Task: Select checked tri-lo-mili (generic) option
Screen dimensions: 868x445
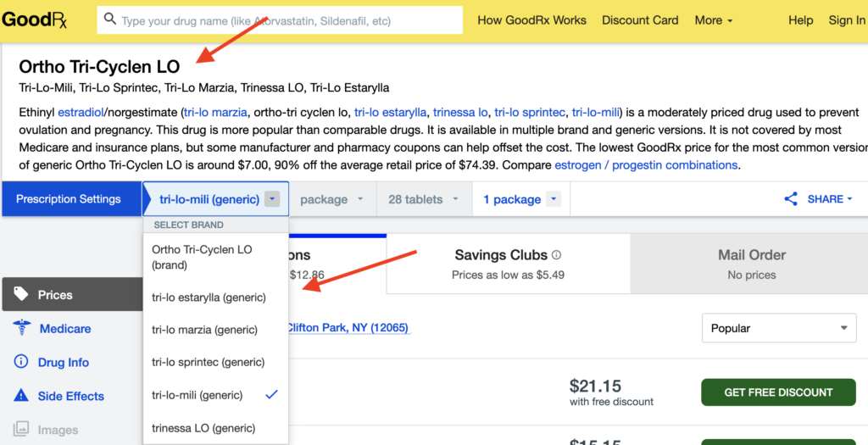Action: (x=216, y=395)
